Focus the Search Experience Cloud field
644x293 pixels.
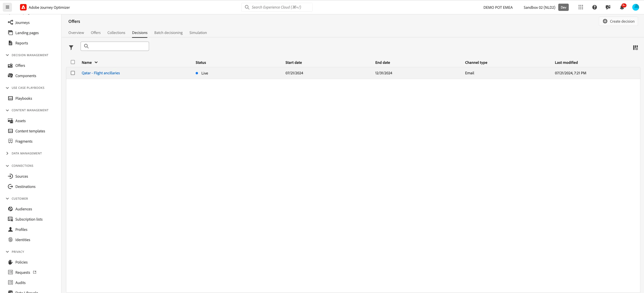277,7
